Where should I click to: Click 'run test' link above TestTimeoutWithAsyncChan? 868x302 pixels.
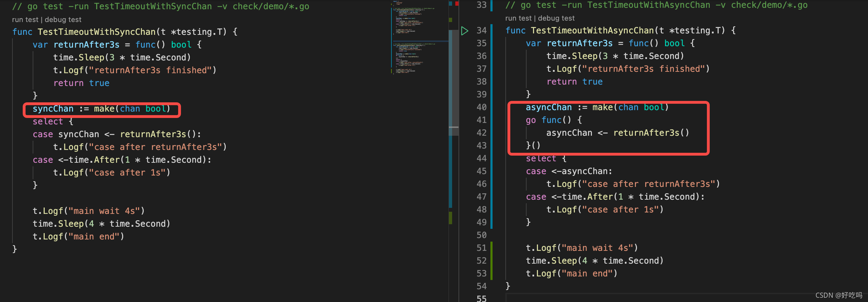point(518,18)
